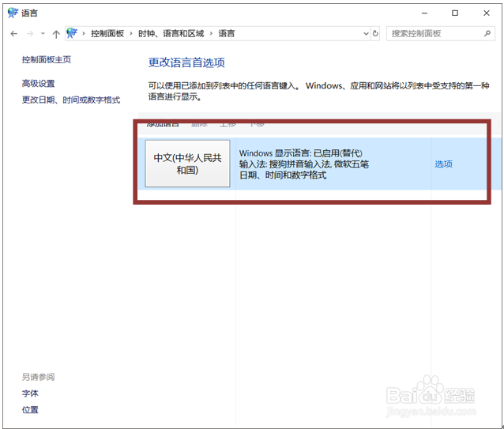Open 高级设置 link

pyautogui.click(x=38, y=84)
